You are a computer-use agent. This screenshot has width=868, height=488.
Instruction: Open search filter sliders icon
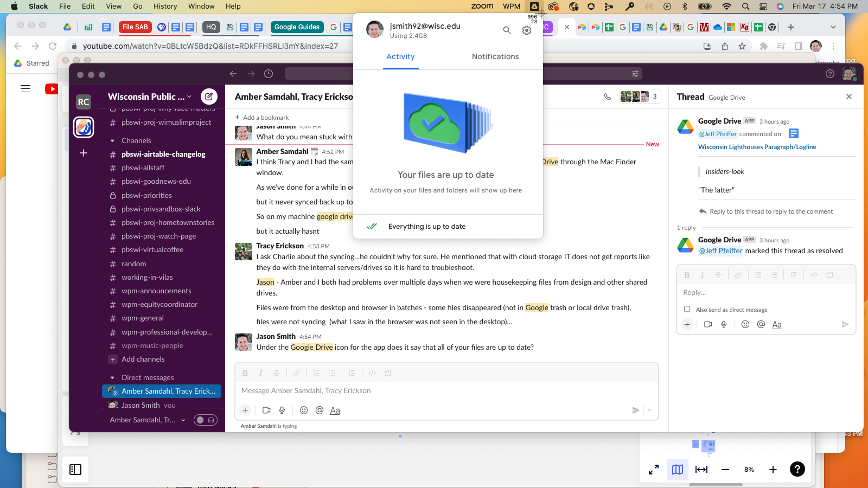(635, 74)
